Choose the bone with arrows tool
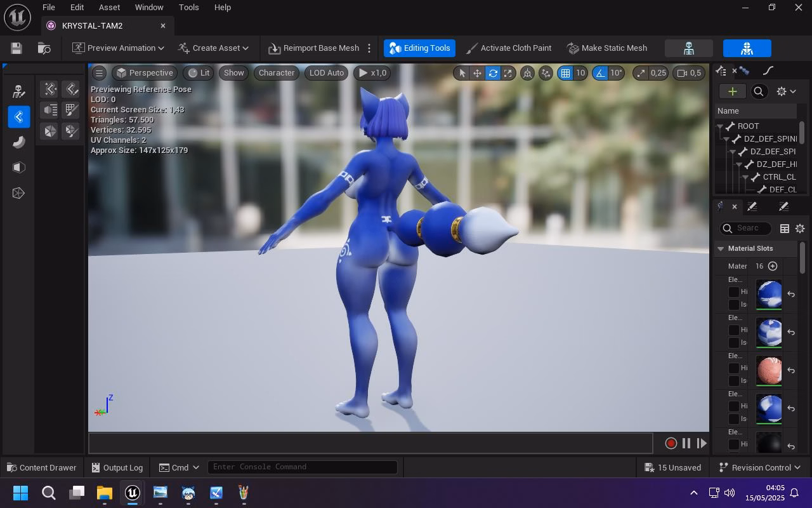The image size is (812, 508). [x=50, y=89]
